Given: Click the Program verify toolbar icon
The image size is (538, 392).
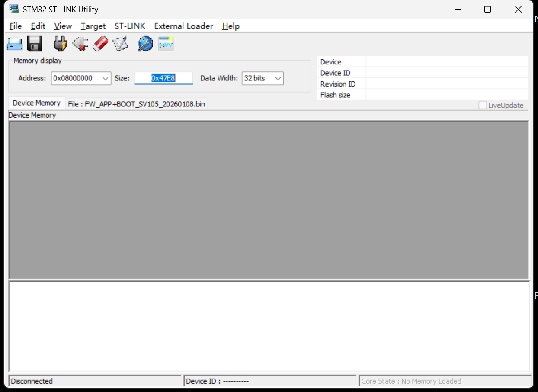Looking at the screenshot, I should pyautogui.click(x=121, y=44).
